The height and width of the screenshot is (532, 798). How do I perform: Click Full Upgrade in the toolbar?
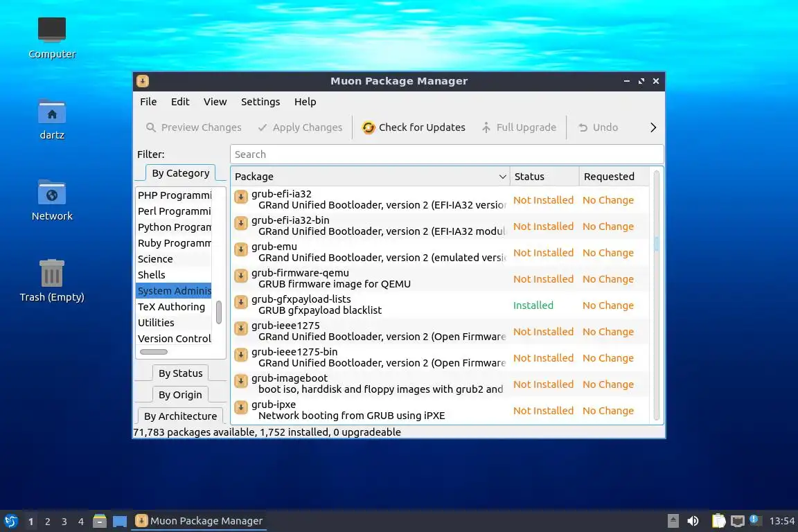519,127
